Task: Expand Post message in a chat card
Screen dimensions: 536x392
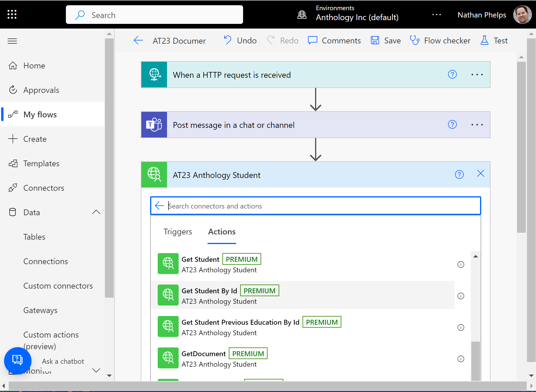Action: [x=316, y=125]
